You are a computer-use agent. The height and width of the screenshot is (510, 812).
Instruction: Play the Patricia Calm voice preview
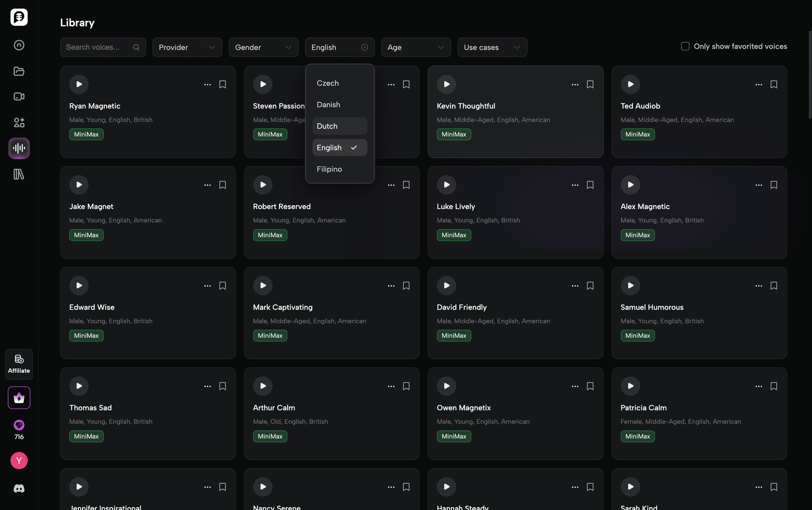coord(630,386)
